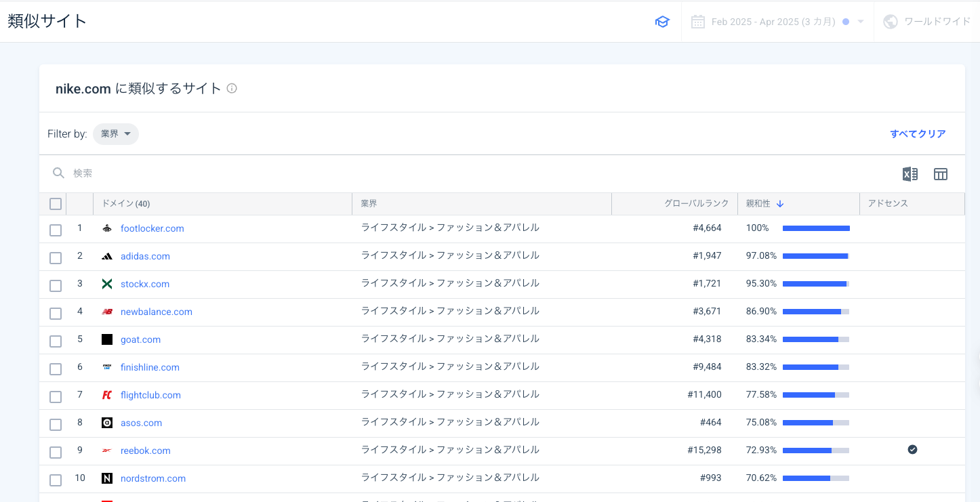Viewport: 980px width, 502px height.
Task: Open the graduation cap learning icon
Action: pos(662,22)
